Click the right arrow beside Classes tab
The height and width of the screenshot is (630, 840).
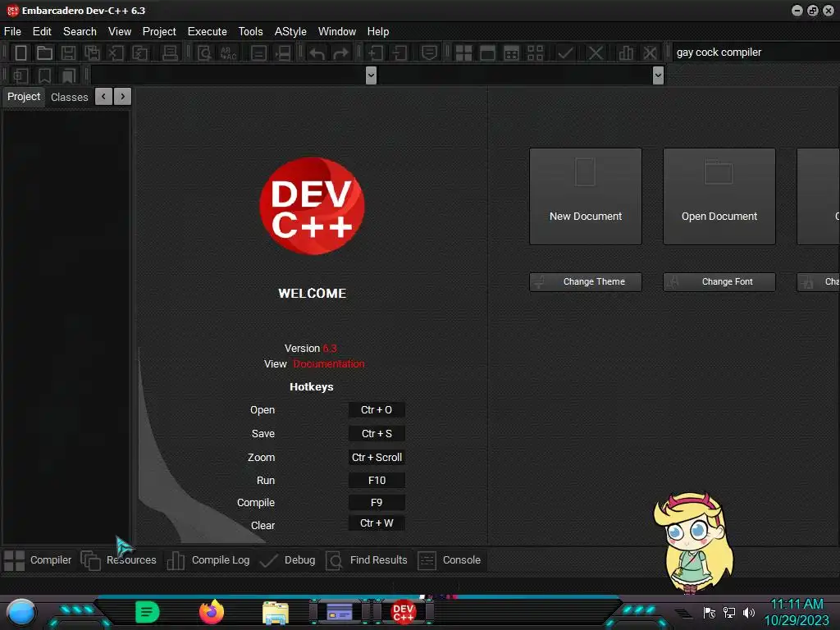[x=123, y=97]
